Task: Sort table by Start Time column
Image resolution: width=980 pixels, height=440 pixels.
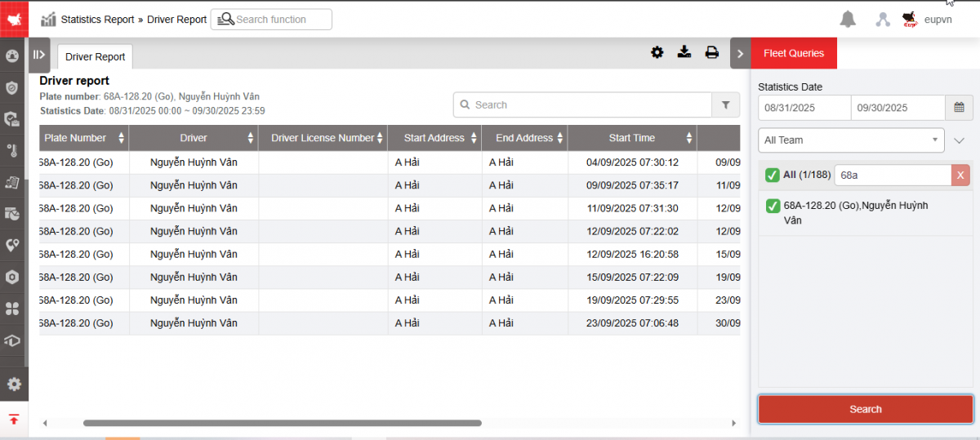Action: [632, 138]
